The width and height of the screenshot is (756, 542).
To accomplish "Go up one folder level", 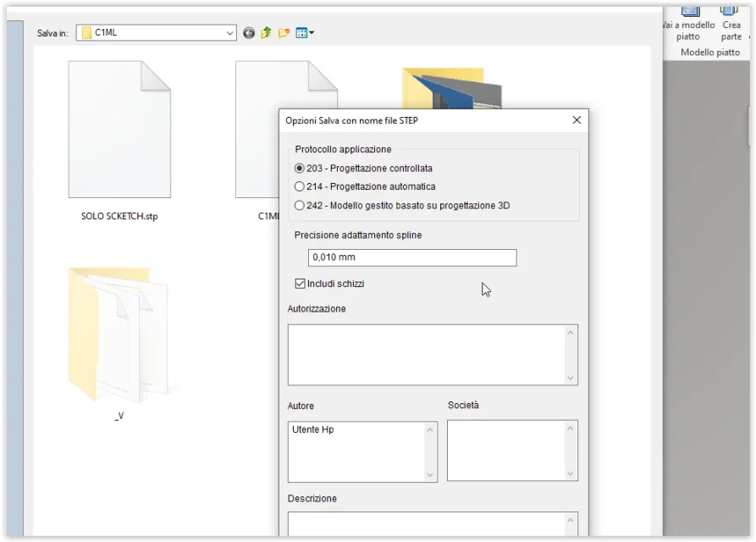I will [x=266, y=33].
